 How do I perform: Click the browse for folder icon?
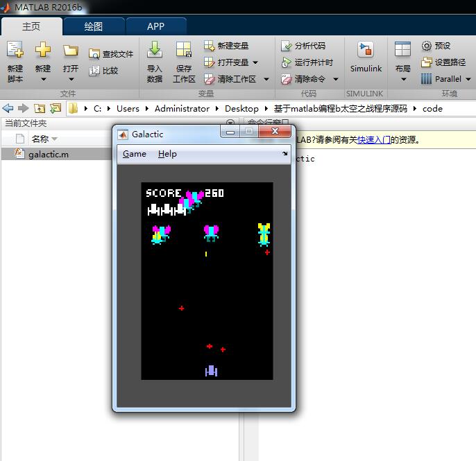point(56,108)
